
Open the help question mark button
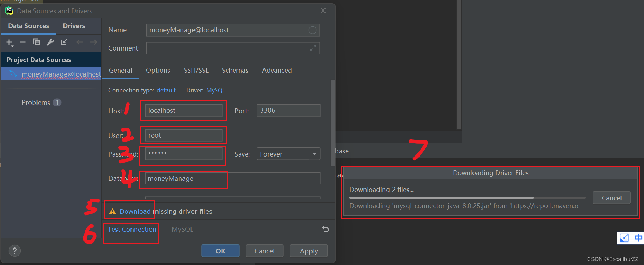(15, 251)
